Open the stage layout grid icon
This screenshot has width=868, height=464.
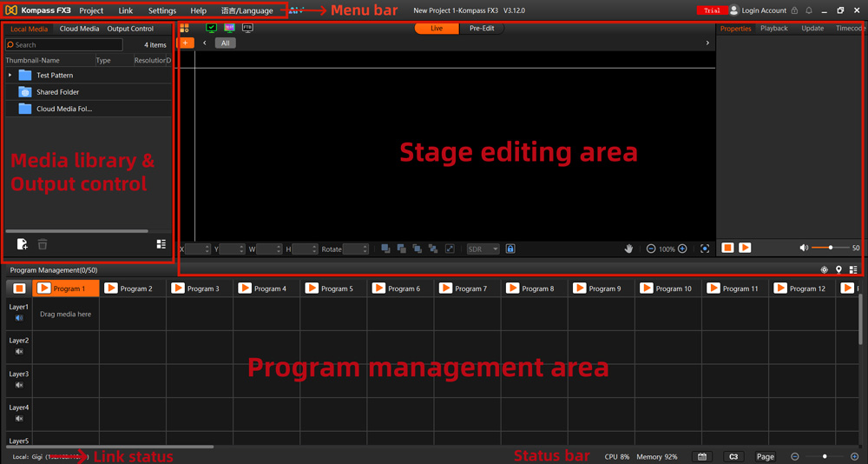click(x=184, y=28)
